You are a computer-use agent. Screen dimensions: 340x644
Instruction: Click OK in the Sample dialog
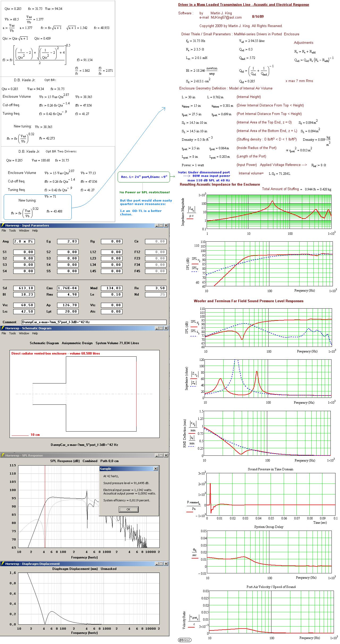pyautogui.click(x=129, y=509)
